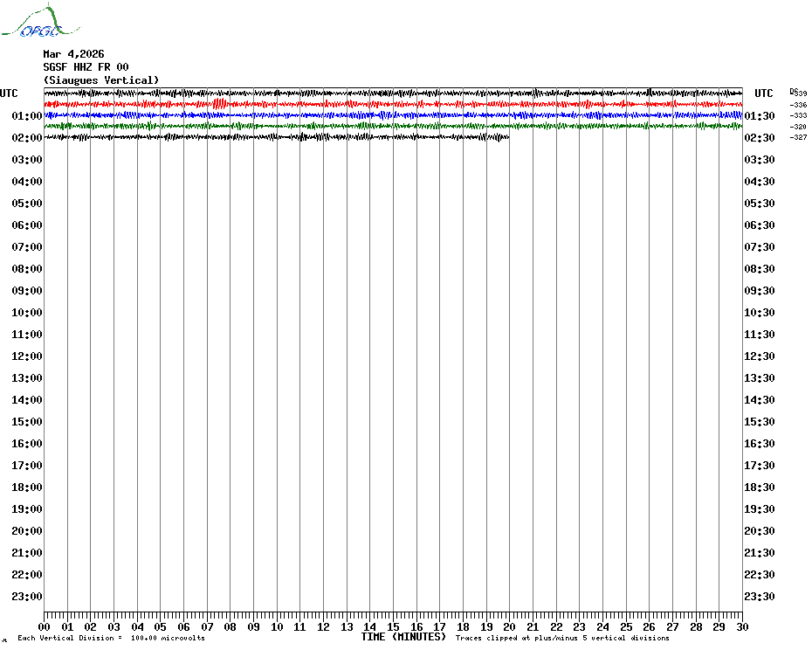Click the 18:00 hour label

tap(27, 487)
